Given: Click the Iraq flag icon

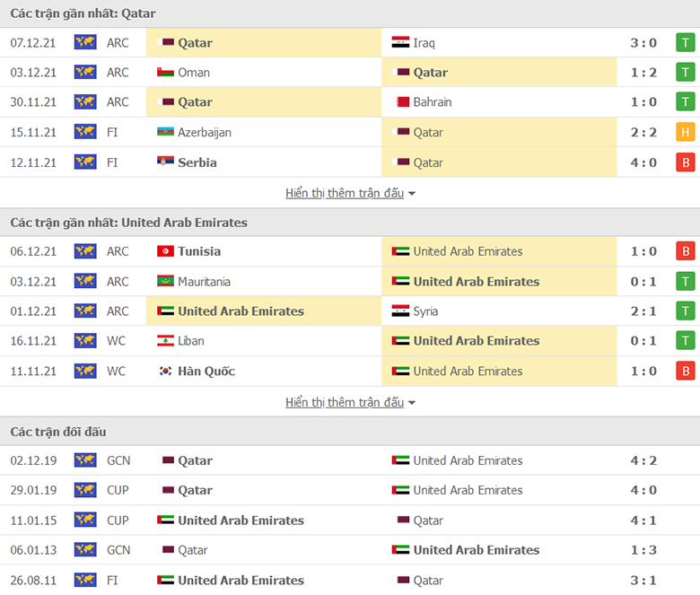Looking at the screenshot, I should pyautogui.click(x=400, y=42).
